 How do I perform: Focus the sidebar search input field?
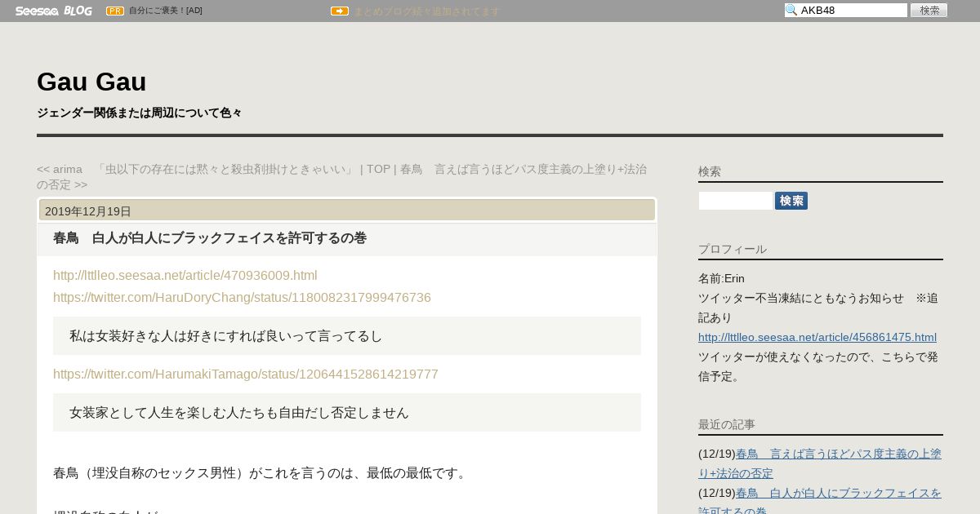(735, 201)
